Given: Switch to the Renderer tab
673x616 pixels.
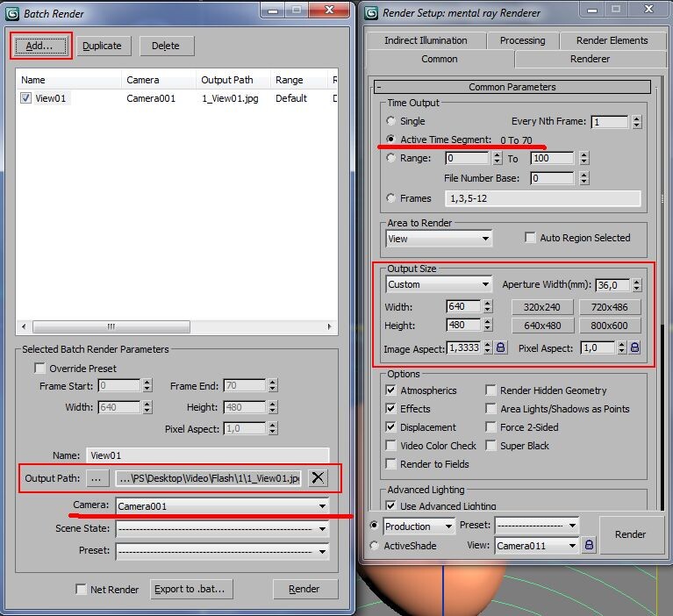Looking at the screenshot, I should tap(591, 59).
